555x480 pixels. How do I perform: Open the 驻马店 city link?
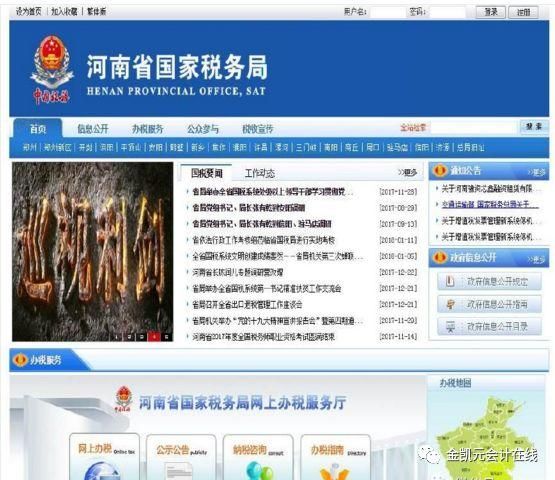[397, 147]
